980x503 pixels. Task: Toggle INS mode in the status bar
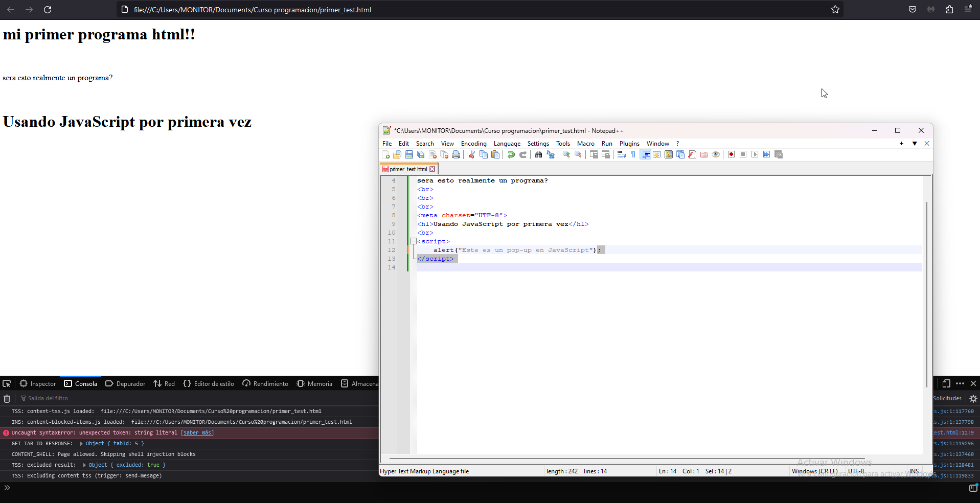coord(914,471)
